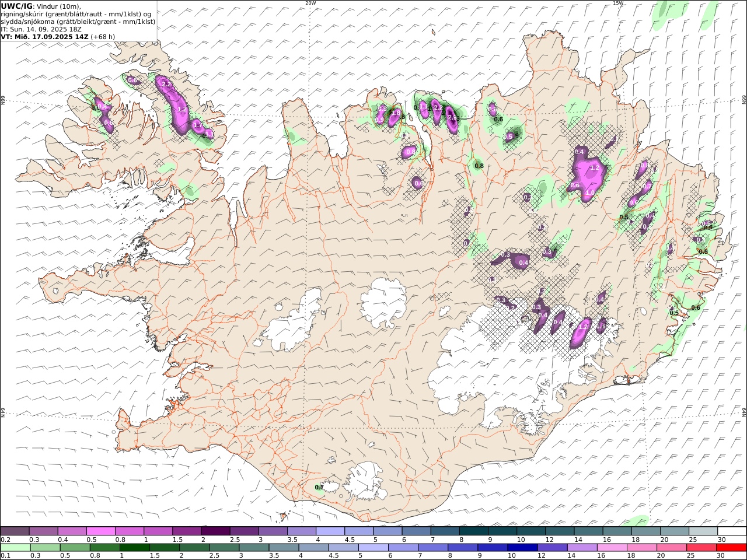747x560 pixels.
Task: Click the deep blue 10 rain legend swatch
Action: click(522, 548)
